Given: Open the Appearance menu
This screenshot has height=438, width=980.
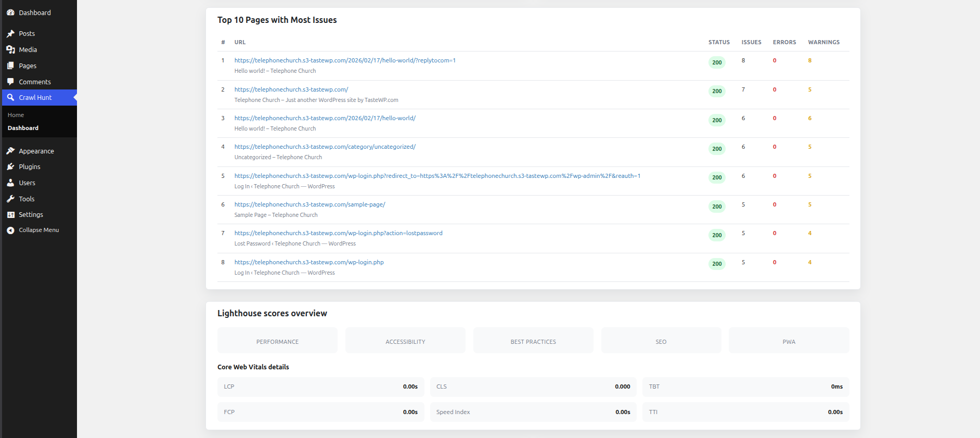Looking at the screenshot, I should (36, 151).
